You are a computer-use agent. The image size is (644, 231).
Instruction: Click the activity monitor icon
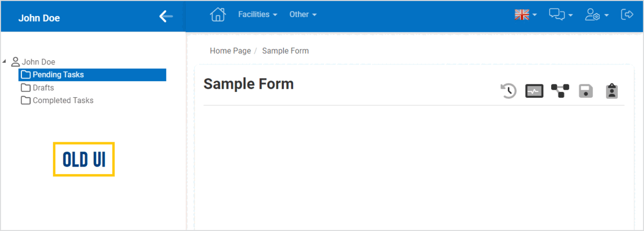pyautogui.click(x=534, y=91)
